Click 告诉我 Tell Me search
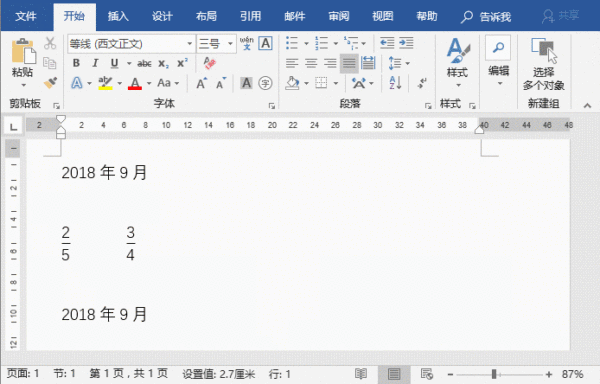This screenshot has height=384, width=600. click(486, 17)
